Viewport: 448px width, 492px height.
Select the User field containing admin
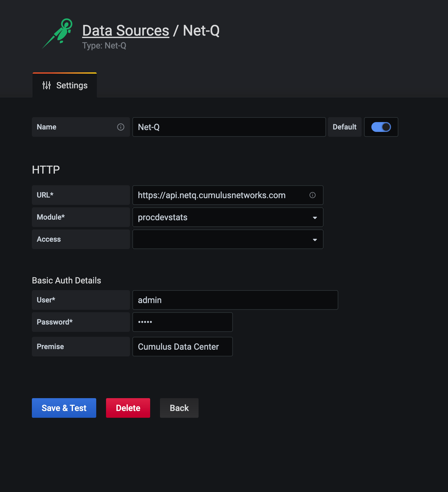pyautogui.click(x=235, y=300)
